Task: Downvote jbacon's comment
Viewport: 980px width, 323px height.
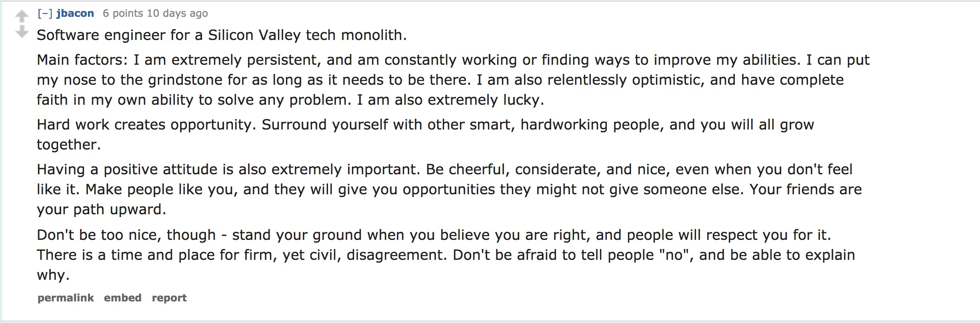Action: tap(22, 32)
